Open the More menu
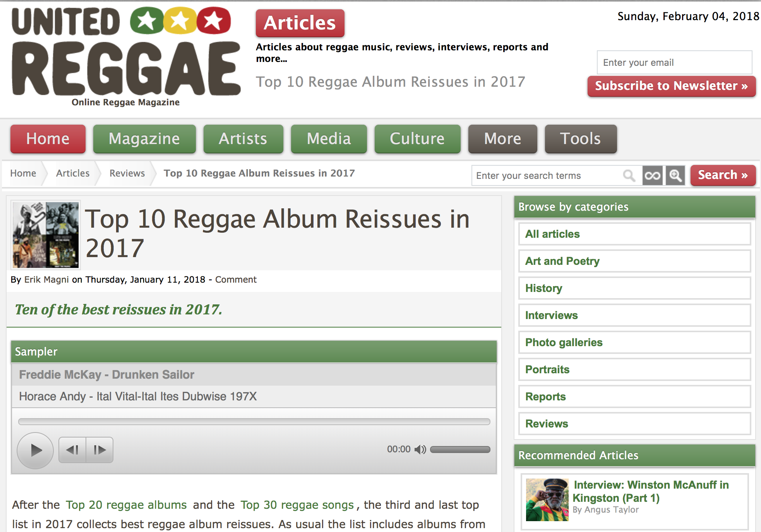Image resolution: width=761 pixels, height=532 pixels. tap(503, 139)
